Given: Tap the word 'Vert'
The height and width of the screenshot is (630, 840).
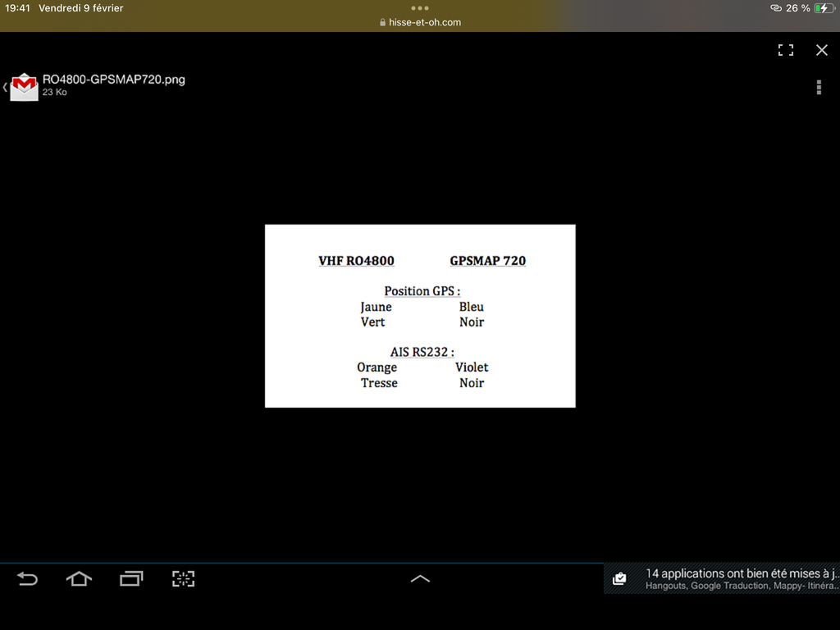Looking at the screenshot, I should [373, 322].
